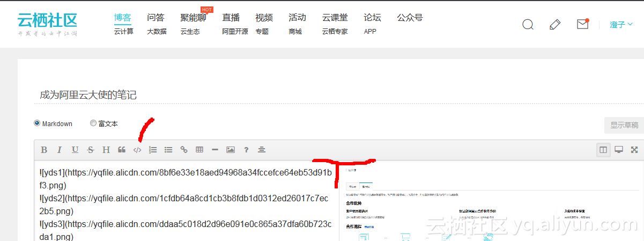The image size is (644, 241).
Task: Insert heading with the H icon
Action: click(106, 150)
